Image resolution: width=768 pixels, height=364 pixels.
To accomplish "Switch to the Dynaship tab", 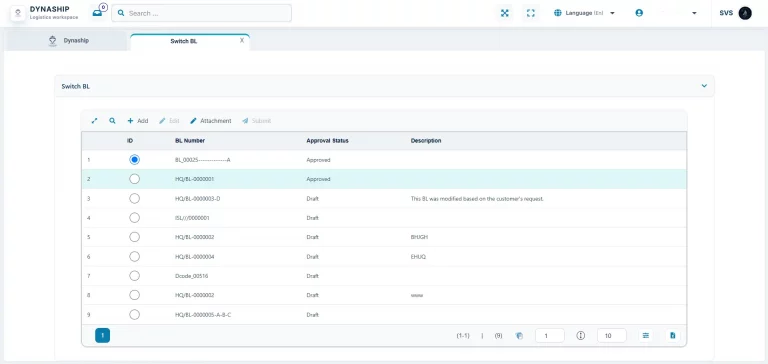I will 68,41.
